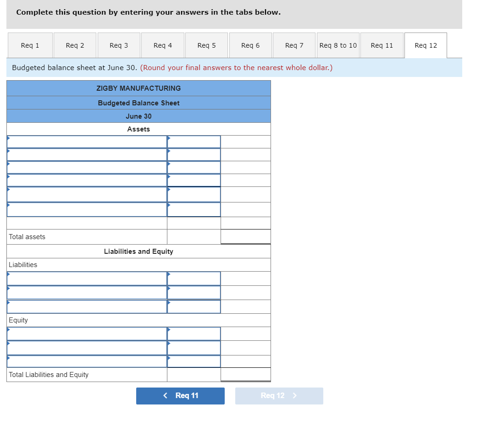Open the Req 8 to 10 tab
This screenshot has height=448, width=487.
338,45
